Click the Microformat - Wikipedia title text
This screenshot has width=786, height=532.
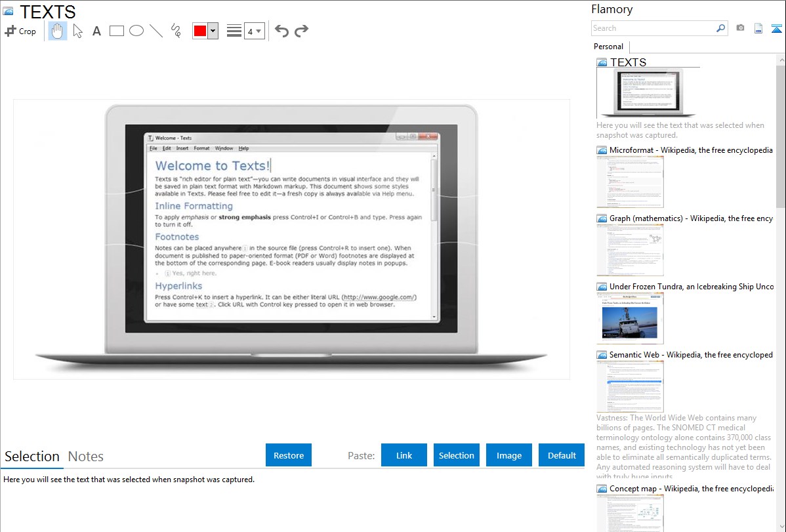tap(691, 150)
